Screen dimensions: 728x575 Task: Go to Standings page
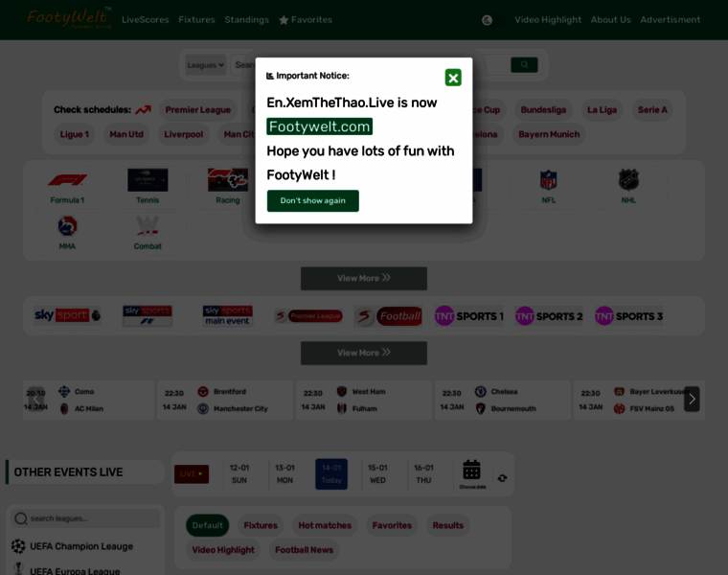point(246,20)
